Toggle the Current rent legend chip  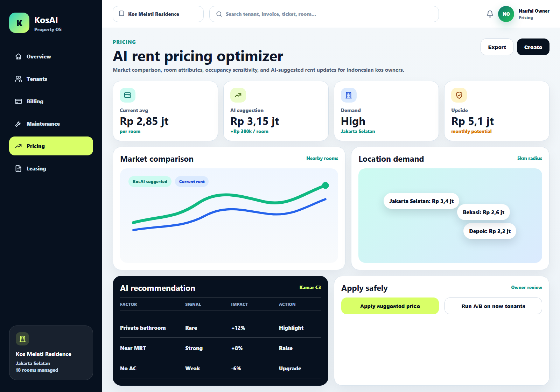point(192,182)
